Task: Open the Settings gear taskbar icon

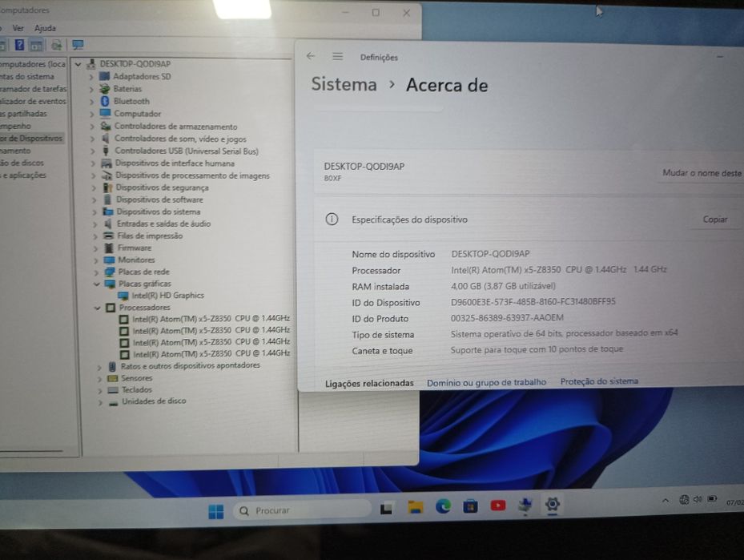Action: [553, 504]
